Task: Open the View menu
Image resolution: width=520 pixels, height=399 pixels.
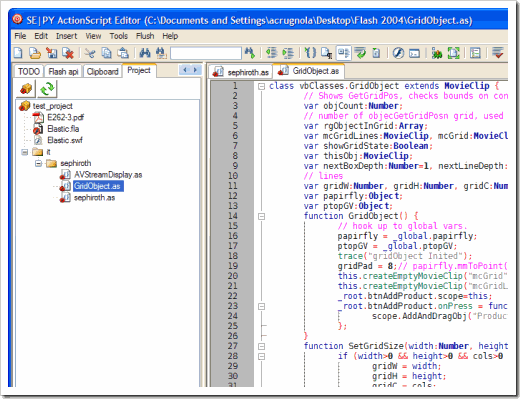Action: (x=93, y=36)
